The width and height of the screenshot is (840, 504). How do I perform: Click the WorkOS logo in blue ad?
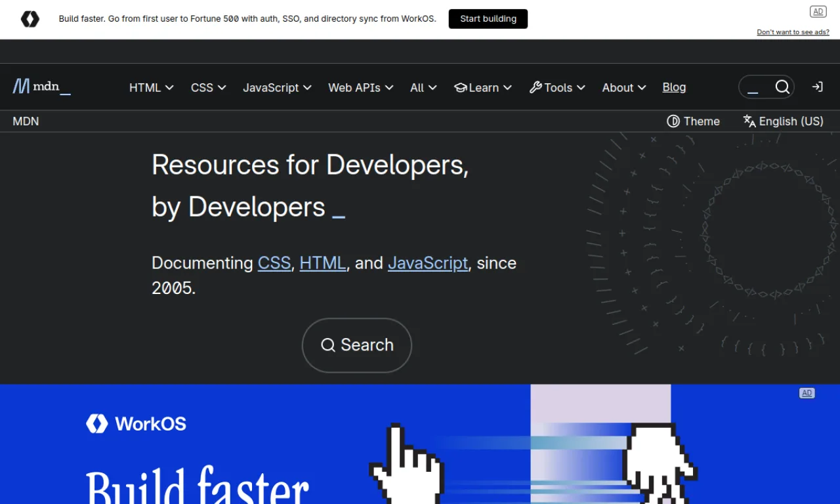coord(136,423)
